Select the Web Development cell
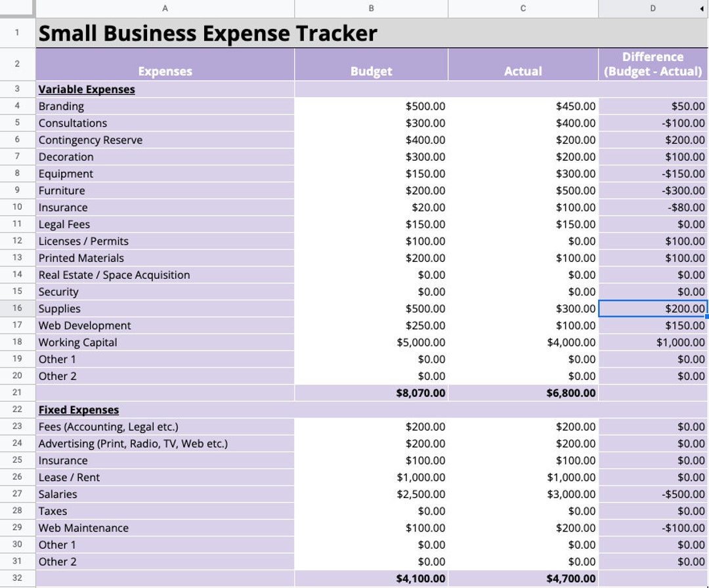709x588 pixels. pyautogui.click(x=165, y=325)
